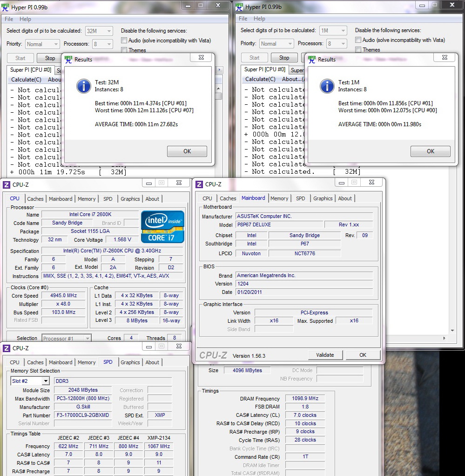Image resolution: width=465 pixels, height=476 pixels.
Task: Click OK in 1M Results dialog
Action: click(431, 151)
